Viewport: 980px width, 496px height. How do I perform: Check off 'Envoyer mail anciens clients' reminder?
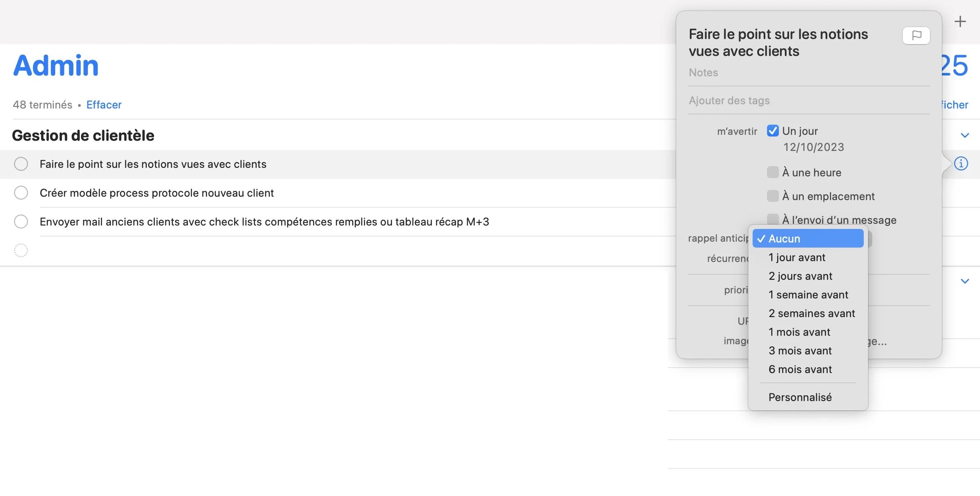tap(21, 222)
